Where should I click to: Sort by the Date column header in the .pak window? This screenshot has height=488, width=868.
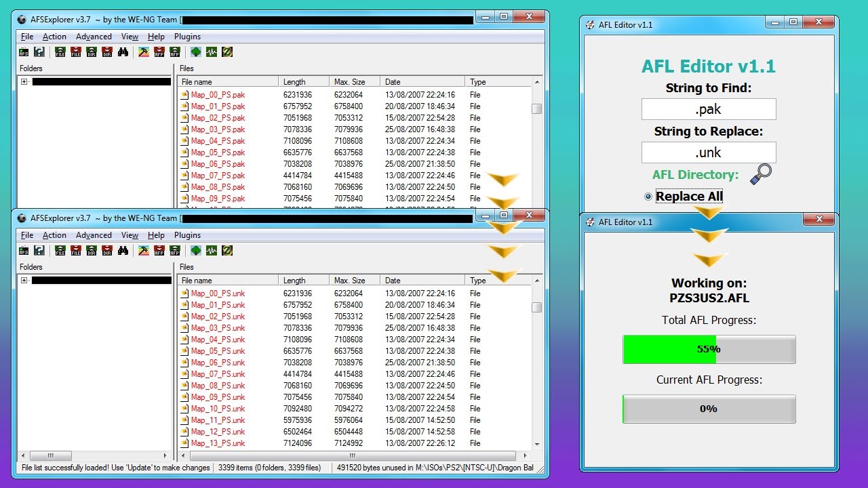422,81
